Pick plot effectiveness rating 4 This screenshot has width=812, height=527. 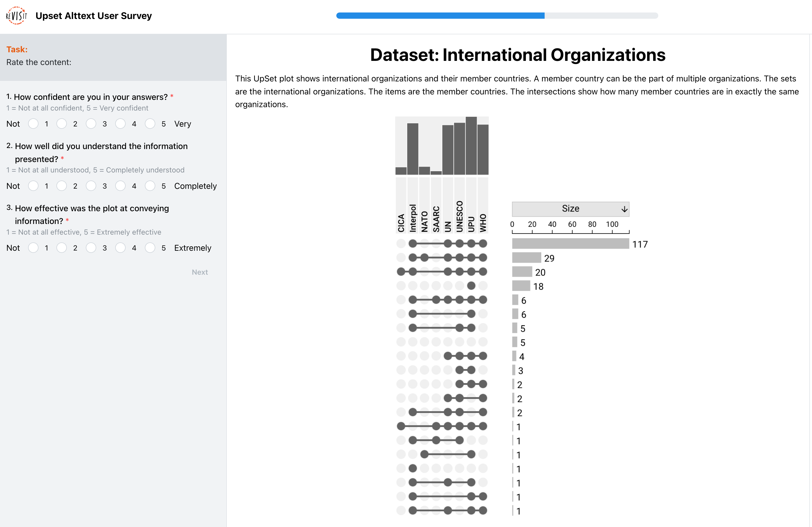click(120, 248)
